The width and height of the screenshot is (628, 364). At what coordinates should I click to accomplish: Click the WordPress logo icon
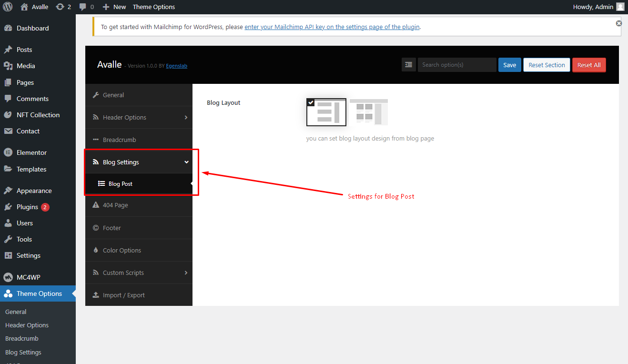[8, 7]
